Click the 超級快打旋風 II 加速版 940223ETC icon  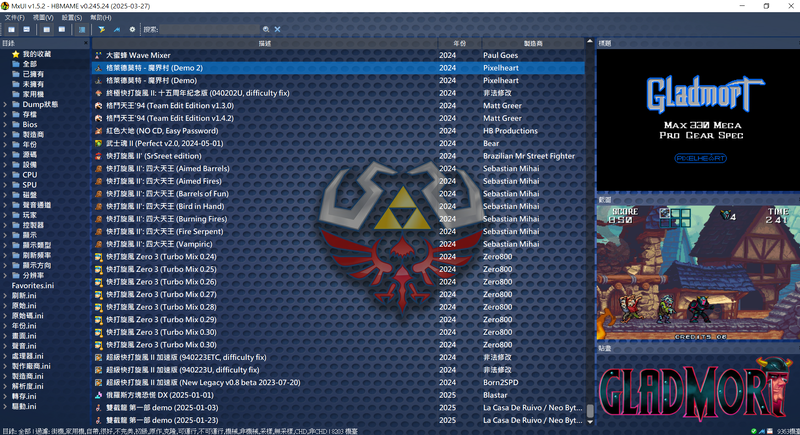(x=98, y=357)
